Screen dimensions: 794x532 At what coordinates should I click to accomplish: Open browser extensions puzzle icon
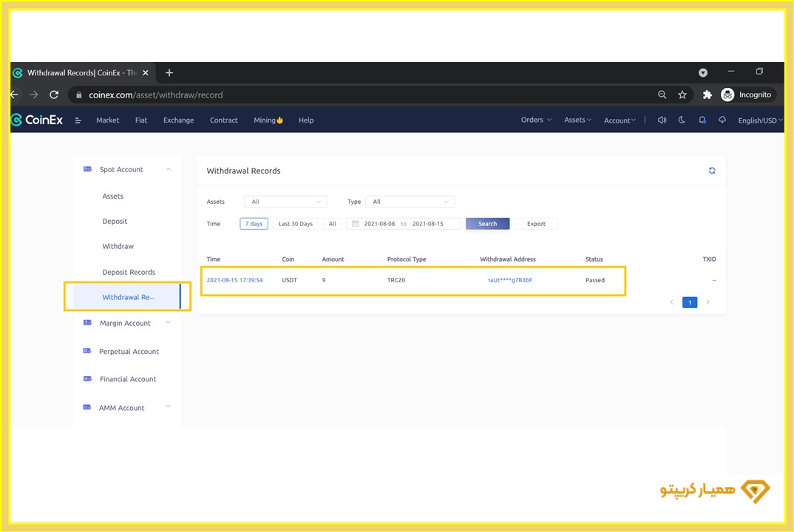click(707, 95)
